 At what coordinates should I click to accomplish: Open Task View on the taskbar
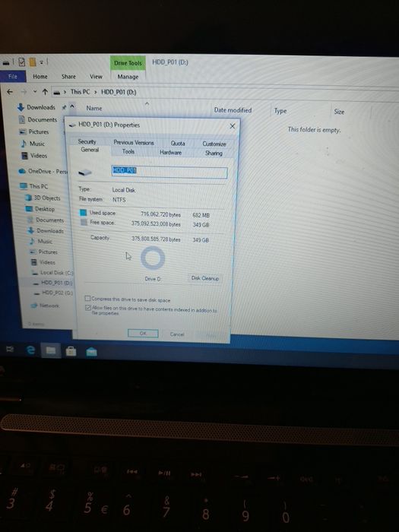pos(10,349)
